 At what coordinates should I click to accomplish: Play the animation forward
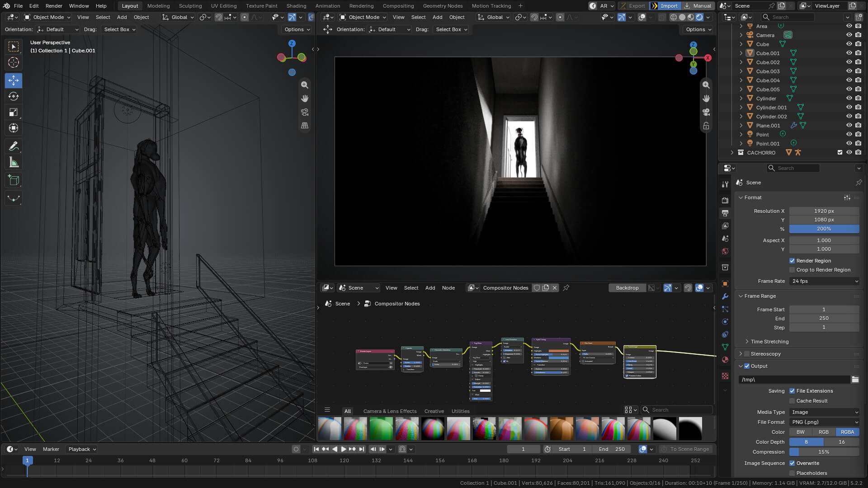tap(344, 449)
